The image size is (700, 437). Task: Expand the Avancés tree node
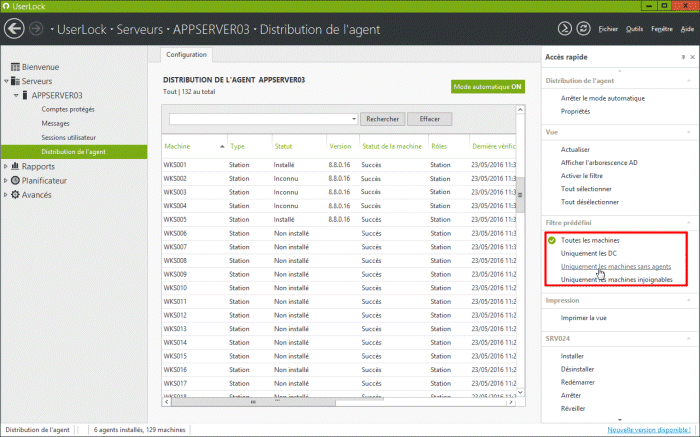(6, 195)
